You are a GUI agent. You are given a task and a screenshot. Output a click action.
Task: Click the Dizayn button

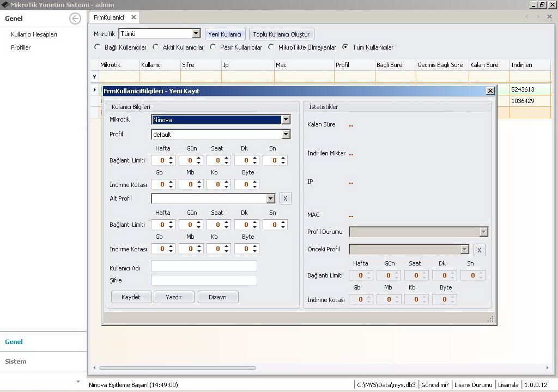coord(218,297)
